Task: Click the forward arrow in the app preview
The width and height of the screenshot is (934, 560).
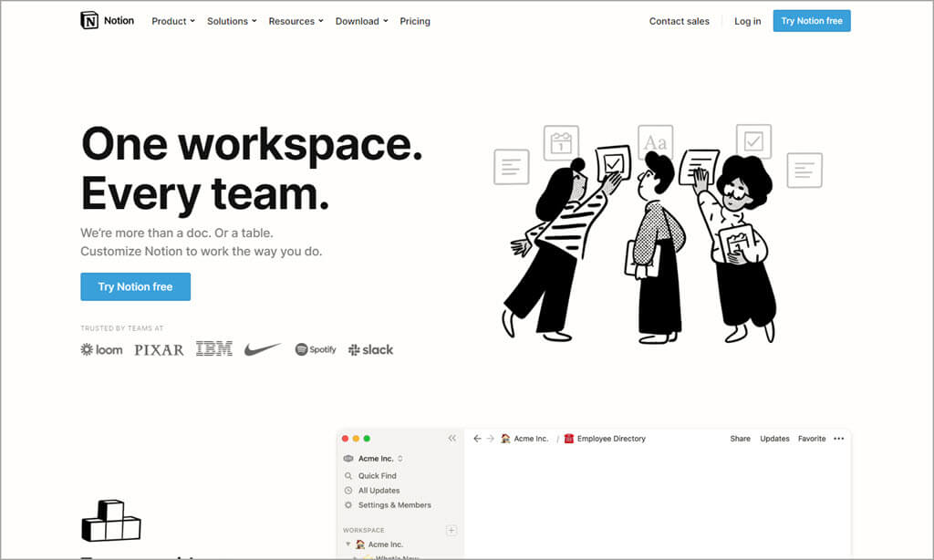Action: click(490, 439)
